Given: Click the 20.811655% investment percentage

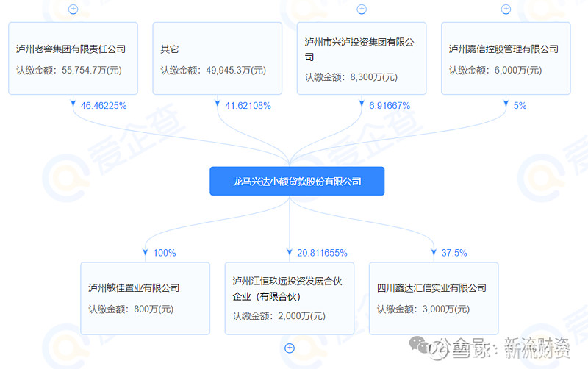Looking at the screenshot, I should [322, 253].
